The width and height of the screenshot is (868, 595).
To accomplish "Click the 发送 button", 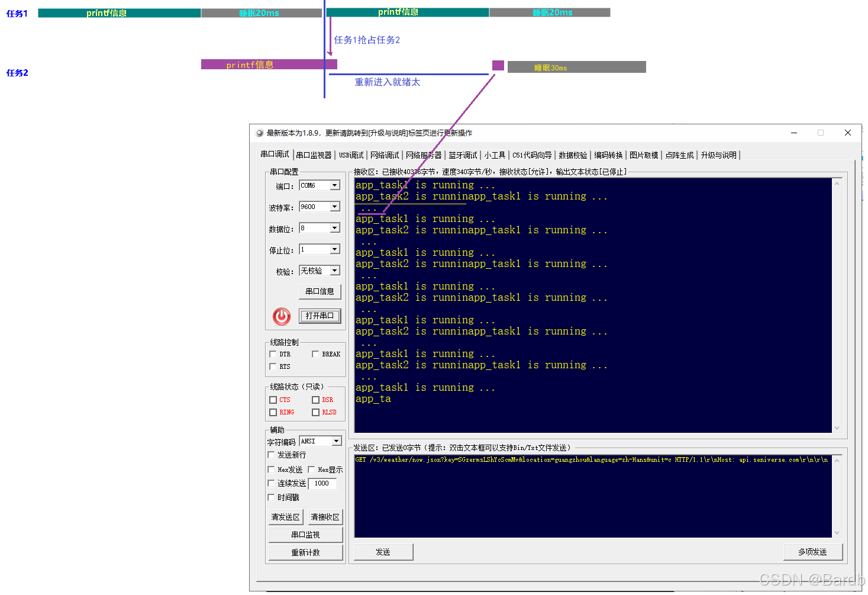I will 383,552.
